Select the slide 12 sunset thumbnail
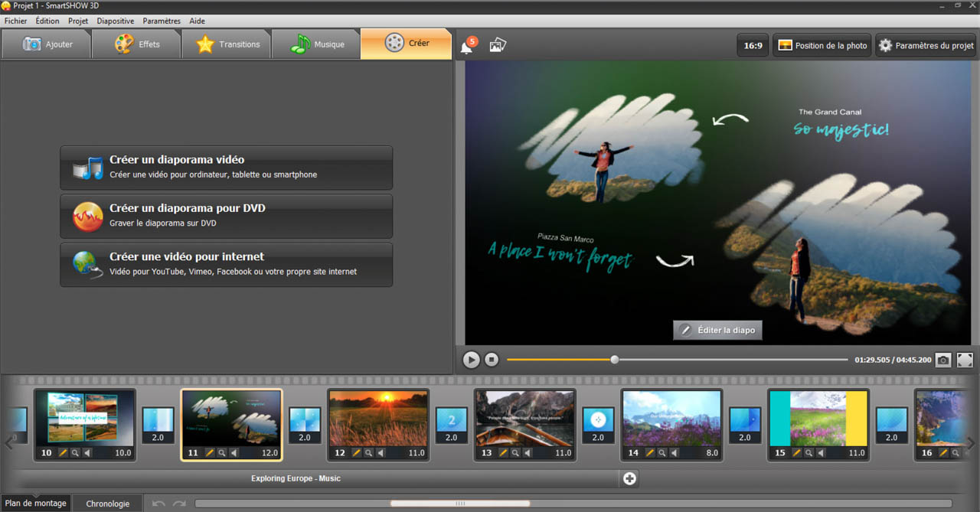Image resolution: width=980 pixels, height=512 pixels. click(x=378, y=419)
